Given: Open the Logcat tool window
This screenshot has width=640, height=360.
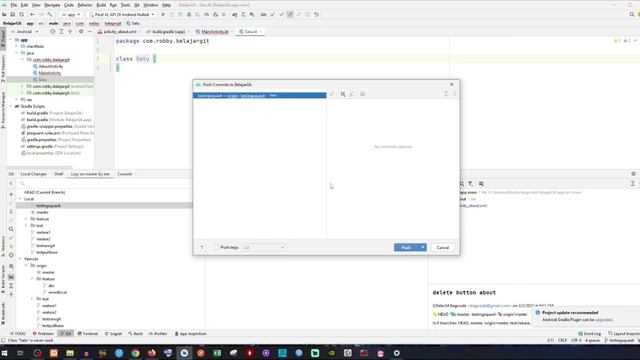Looking at the screenshot, I should (113, 334).
